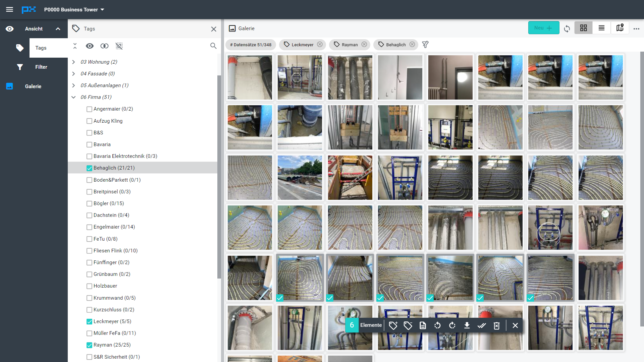Switch to grid view
Viewport: 644px width, 362px height.
[583, 28]
